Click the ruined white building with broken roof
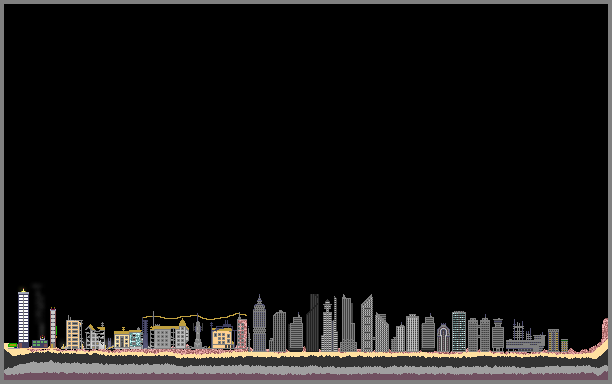This screenshot has height=384, width=612. point(95,336)
